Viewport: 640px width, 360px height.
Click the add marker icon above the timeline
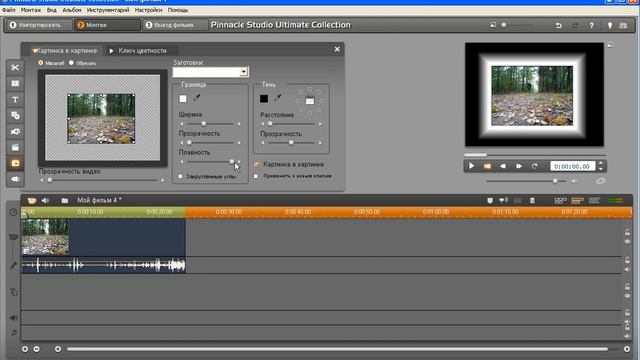pyautogui.click(x=490, y=200)
